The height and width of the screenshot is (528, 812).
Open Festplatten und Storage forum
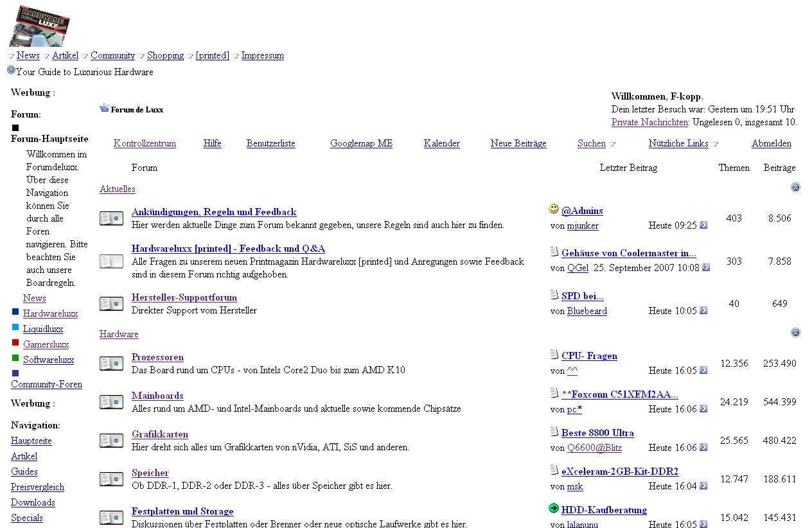pyautogui.click(x=182, y=511)
